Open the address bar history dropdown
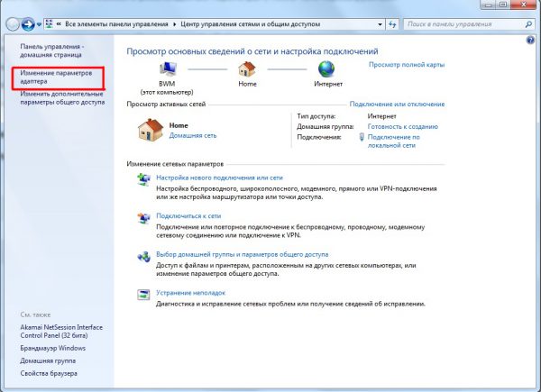This screenshot has width=541, height=392. (380, 24)
